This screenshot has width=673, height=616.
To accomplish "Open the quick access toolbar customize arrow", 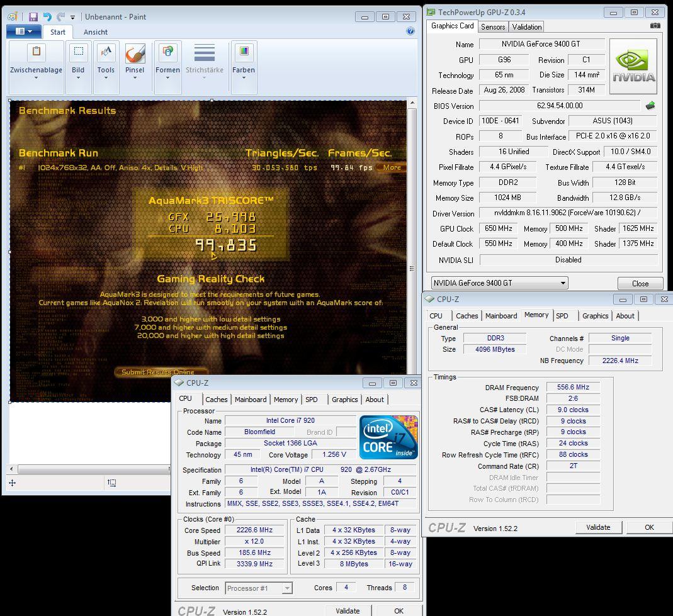I will 72,18.
